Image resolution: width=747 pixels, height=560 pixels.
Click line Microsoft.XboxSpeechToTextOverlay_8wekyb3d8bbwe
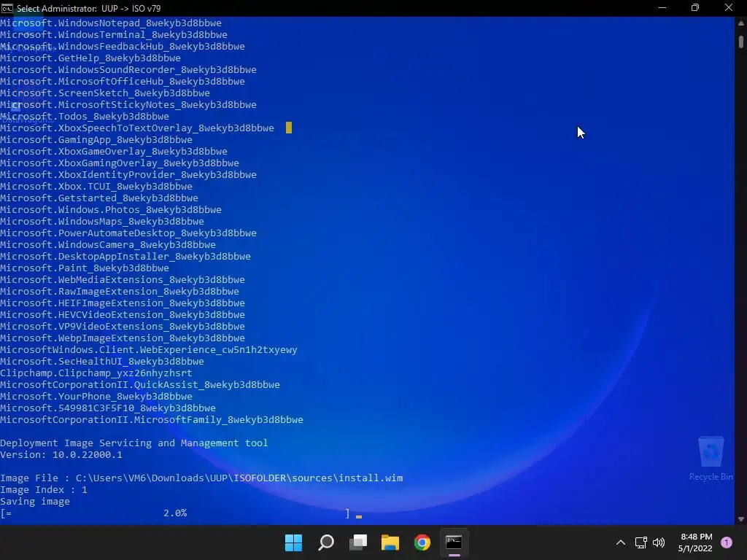pos(136,128)
